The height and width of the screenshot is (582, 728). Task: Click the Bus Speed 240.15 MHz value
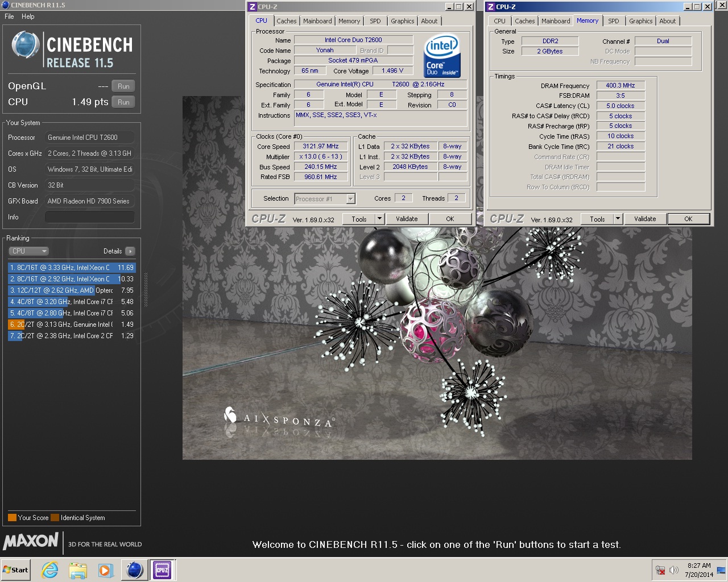click(x=320, y=167)
